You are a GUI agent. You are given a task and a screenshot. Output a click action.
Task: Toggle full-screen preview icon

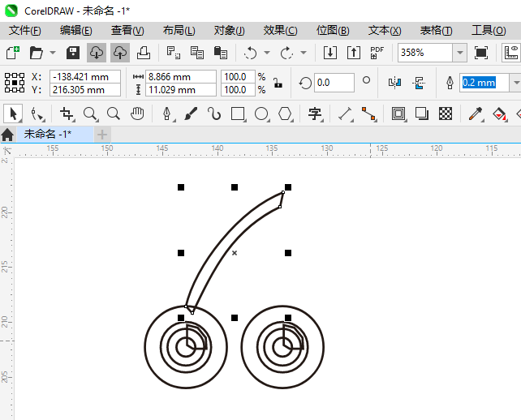pos(481,53)
